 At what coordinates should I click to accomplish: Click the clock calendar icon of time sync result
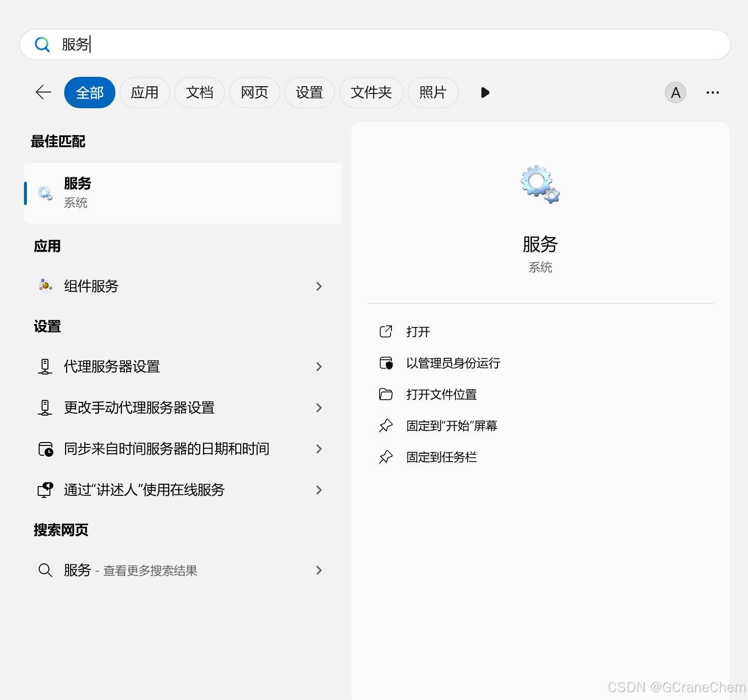click(45, 449)
